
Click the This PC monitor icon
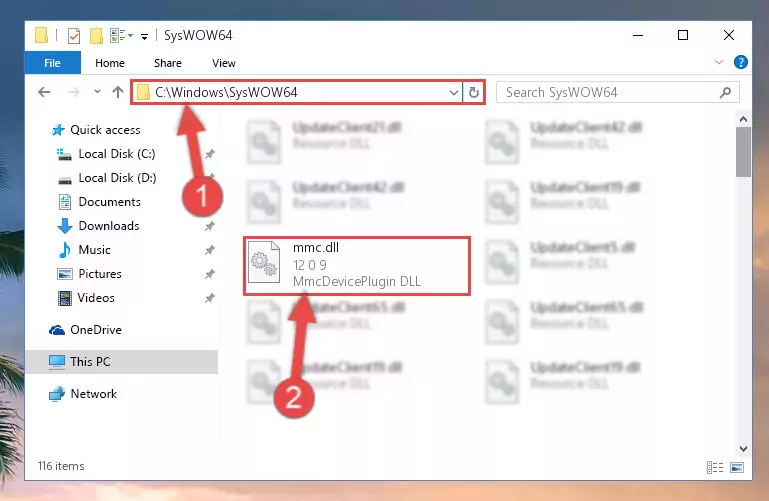coord(57,362)
